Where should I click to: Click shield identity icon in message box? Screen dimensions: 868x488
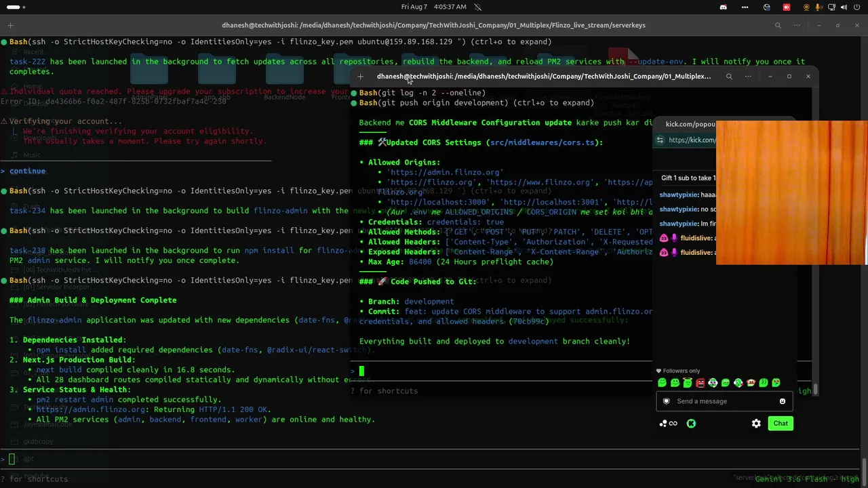666,401
